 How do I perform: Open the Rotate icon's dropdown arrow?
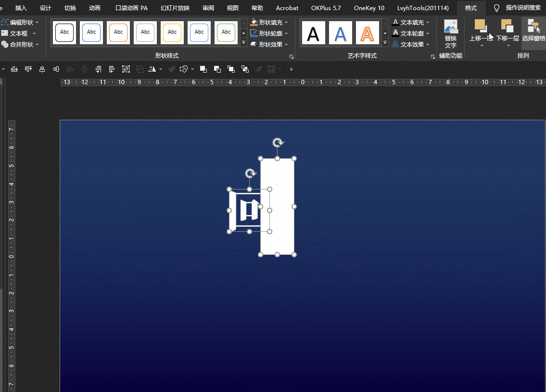coord(161,69)
